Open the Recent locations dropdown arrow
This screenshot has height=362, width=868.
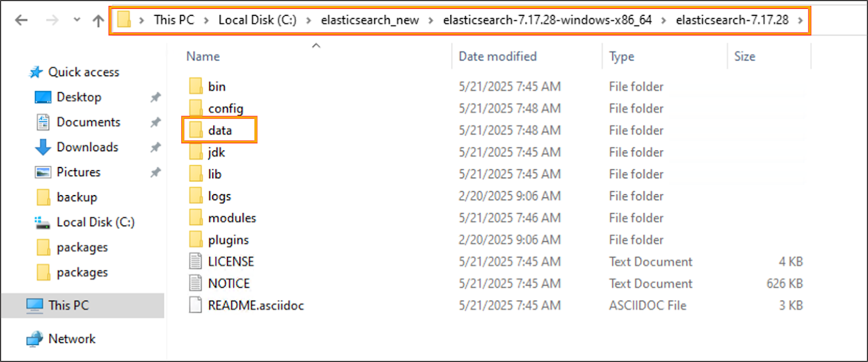(77, 20)
